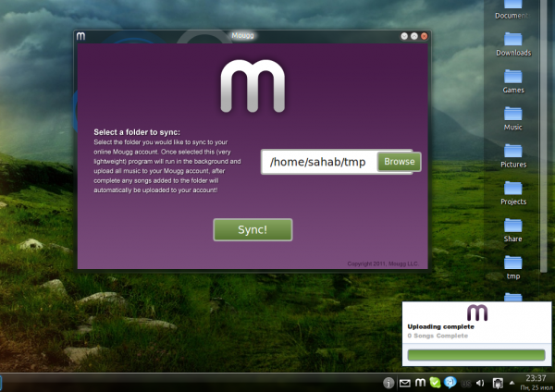This screenshot has width=555, height=392.
Task: Minimize the Mougg window
Action: [404, 36]
